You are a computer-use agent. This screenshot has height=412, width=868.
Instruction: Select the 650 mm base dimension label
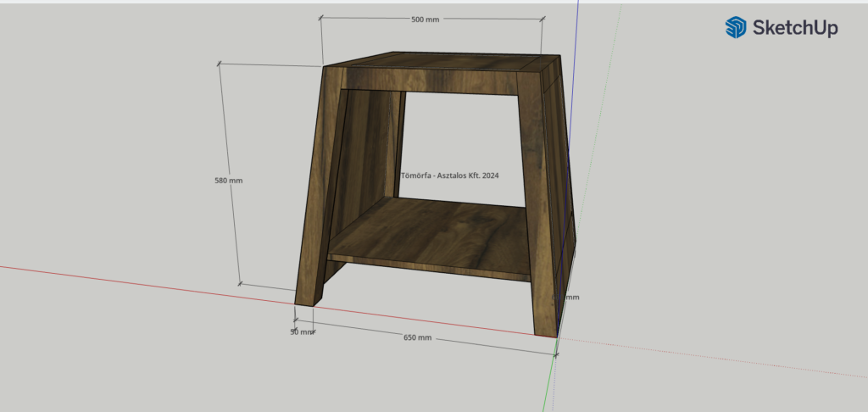pyautogui.click(x=417, y=337)
